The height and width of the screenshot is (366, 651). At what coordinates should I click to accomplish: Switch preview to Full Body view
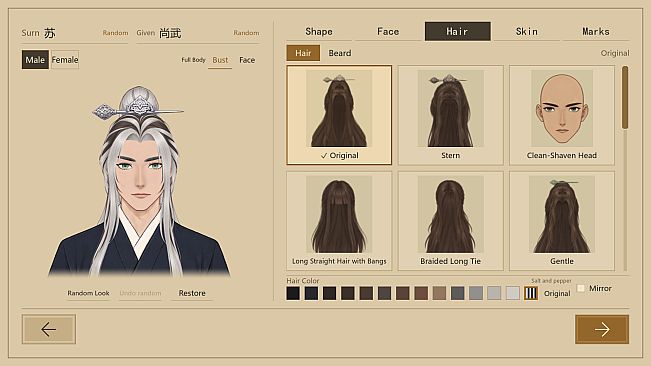(x=193, y=60)
